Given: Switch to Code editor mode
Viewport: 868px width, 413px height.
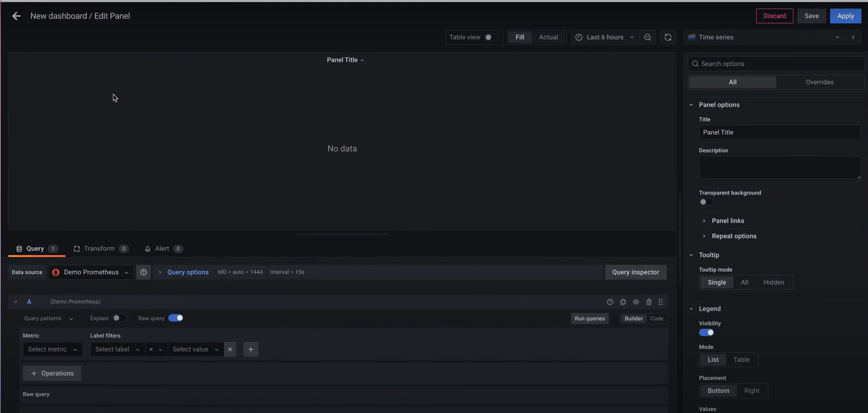Looking at the screenshot, I should click(656, 319).
